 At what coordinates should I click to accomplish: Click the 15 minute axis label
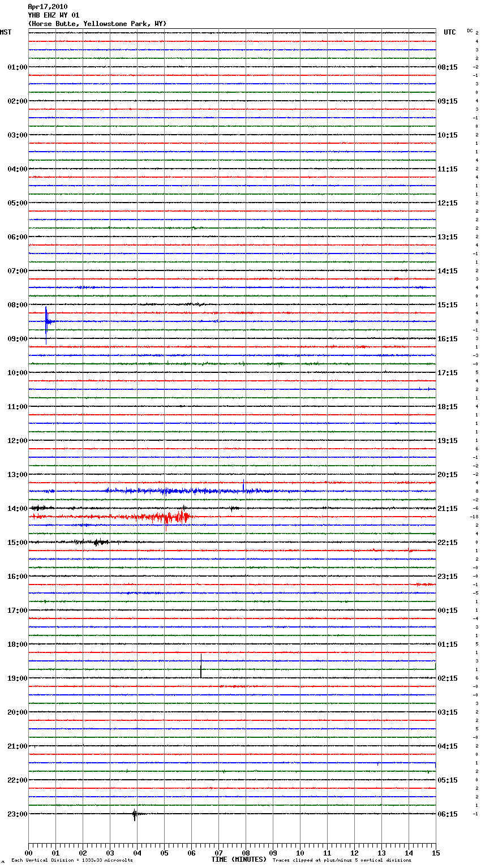point(436,853)
